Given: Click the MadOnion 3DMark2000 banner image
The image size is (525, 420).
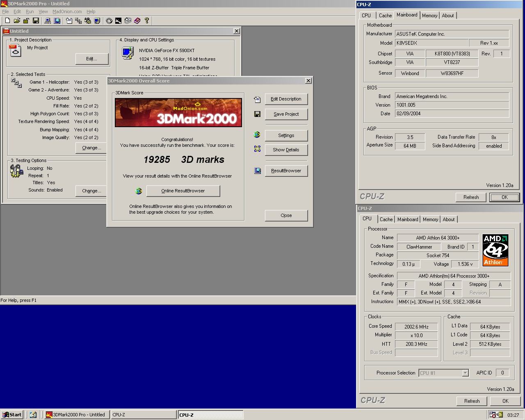Looking at the screenshot, I should coord(178,112).
